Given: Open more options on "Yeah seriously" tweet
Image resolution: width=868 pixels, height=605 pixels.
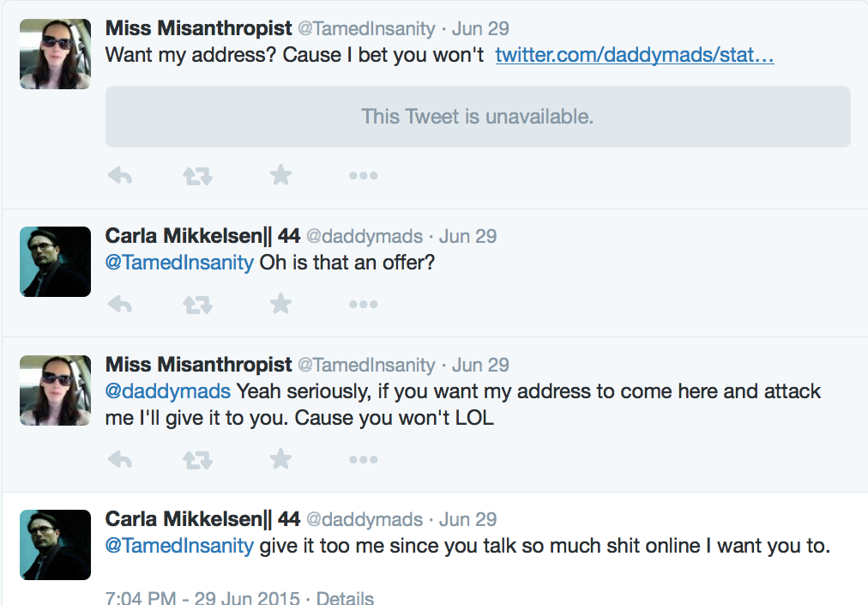Looking at the screenshot, I should point(363,460).
